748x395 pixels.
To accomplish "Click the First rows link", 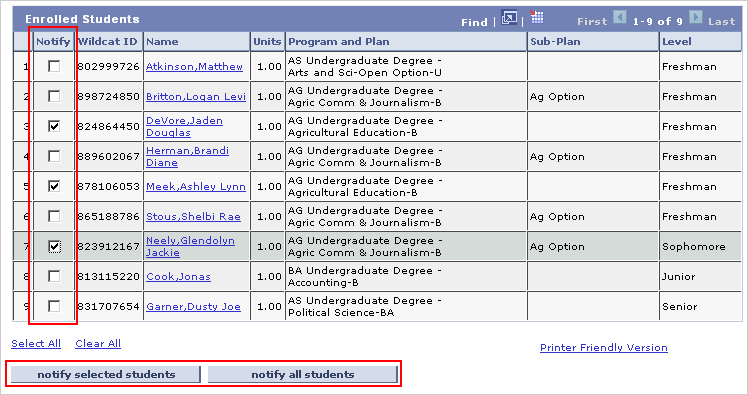I will click(592, 21).
